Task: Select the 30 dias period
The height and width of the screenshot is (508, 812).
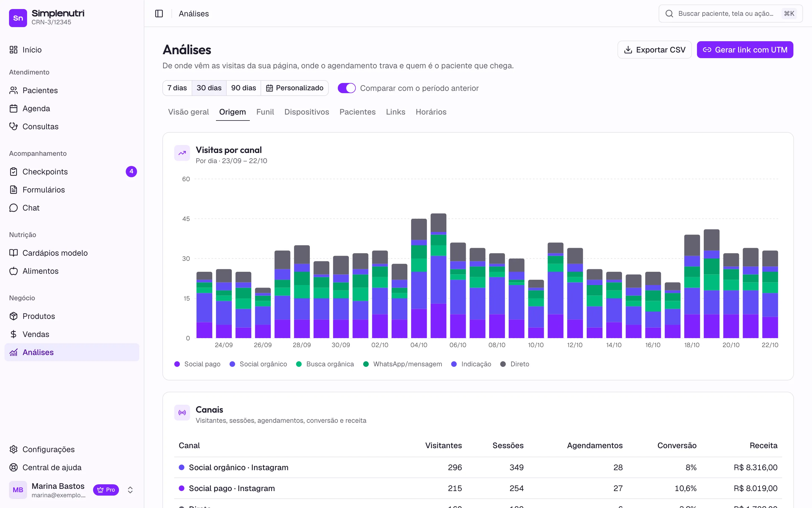Action: [209, 88]
